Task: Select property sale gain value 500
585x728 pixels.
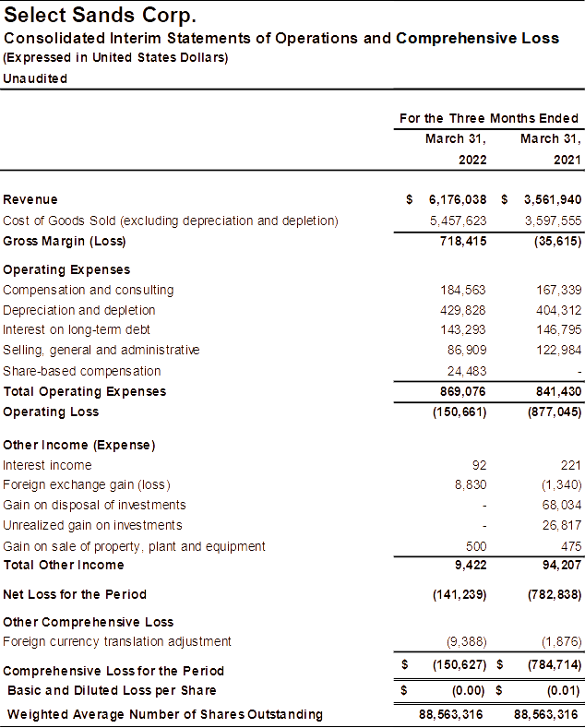Action: pos(476,546)
